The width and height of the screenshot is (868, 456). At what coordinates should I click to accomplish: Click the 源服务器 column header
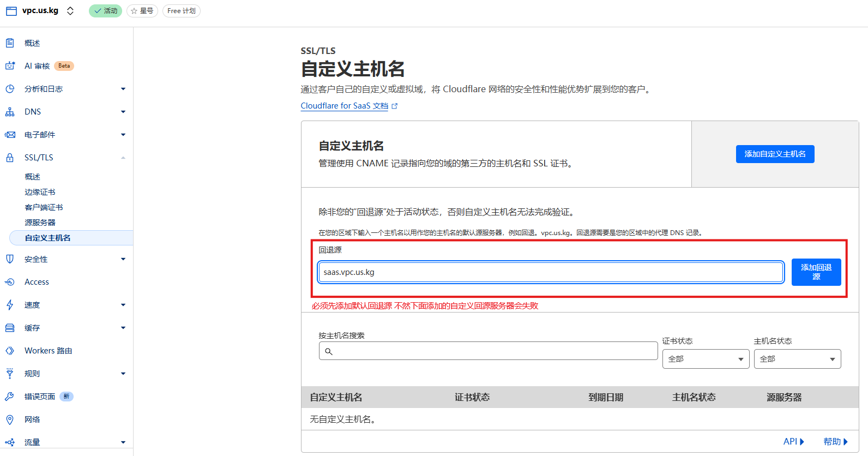click(x=784, y=397)
